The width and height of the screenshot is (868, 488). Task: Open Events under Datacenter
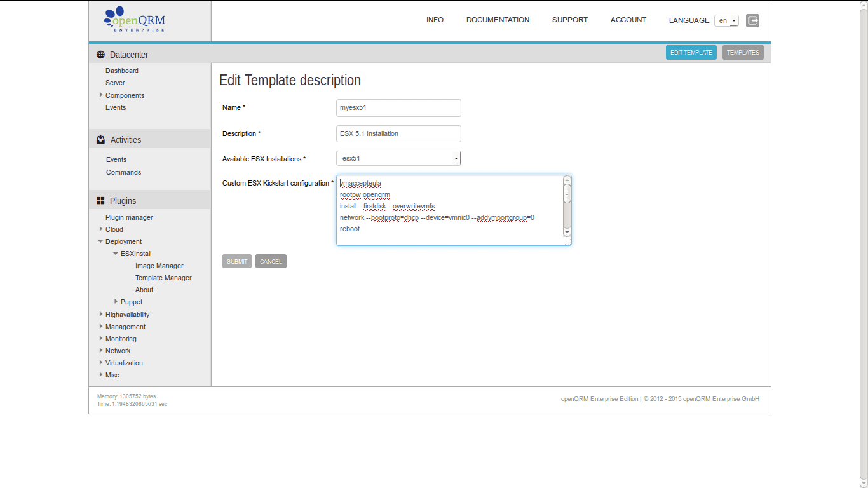coord(116,107)
